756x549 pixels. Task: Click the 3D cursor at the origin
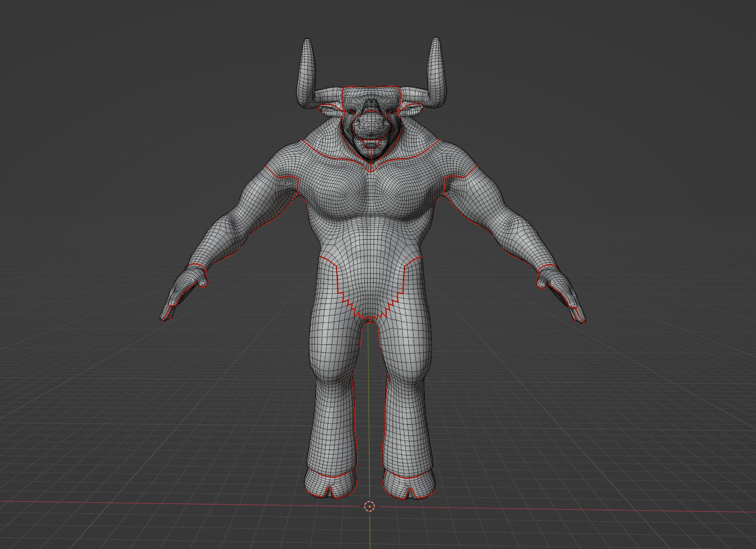click(370, 507)
